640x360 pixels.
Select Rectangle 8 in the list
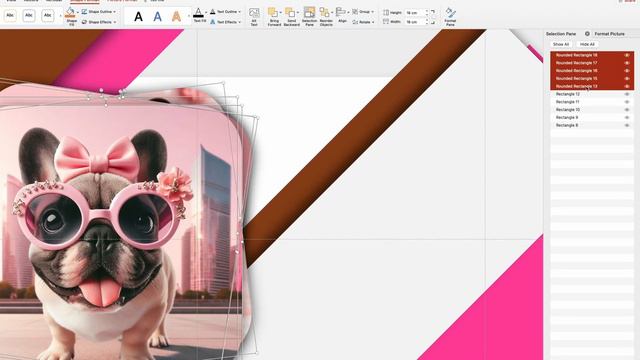pos(592,125)
